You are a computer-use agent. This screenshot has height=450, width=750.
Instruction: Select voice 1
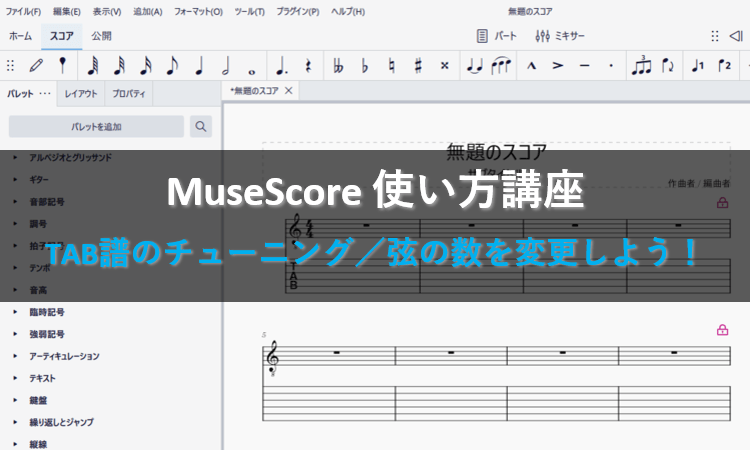tap(698, 66)
